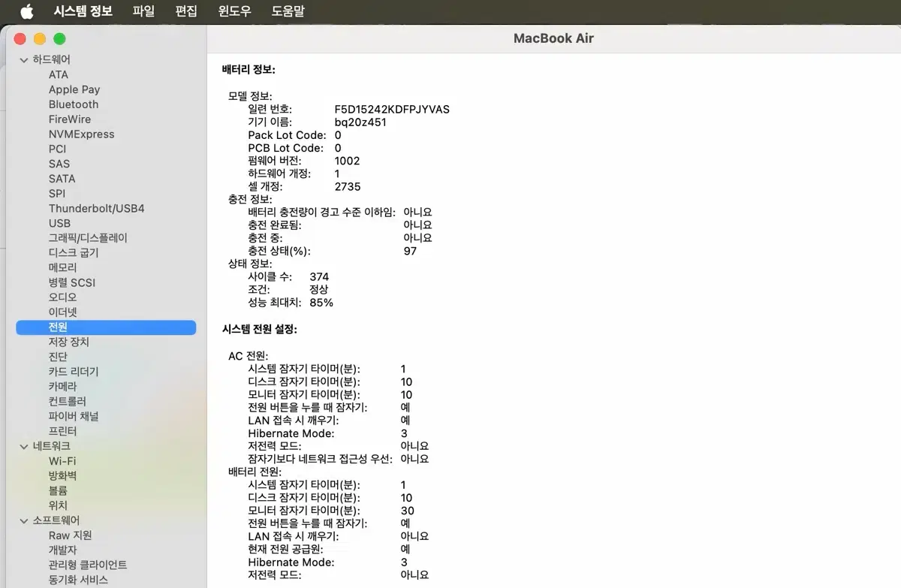Open the 윈도우 menu
The image size is (901, 588).
click(x=234, y=11)
